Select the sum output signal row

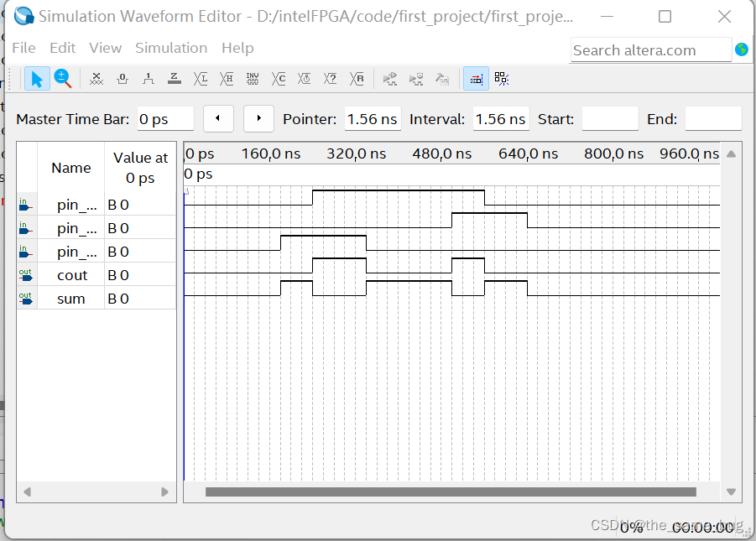point(96,299)
